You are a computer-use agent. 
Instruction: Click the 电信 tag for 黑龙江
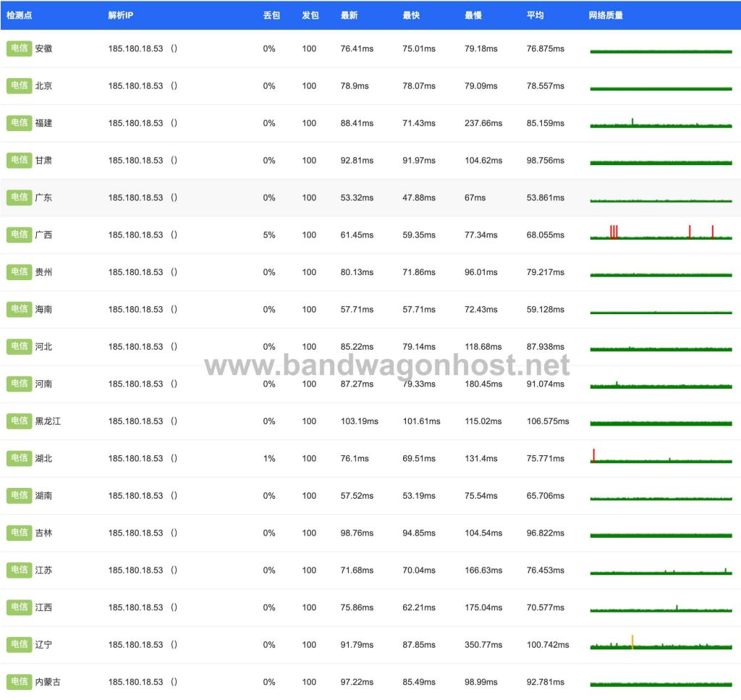tap(19, 421)
